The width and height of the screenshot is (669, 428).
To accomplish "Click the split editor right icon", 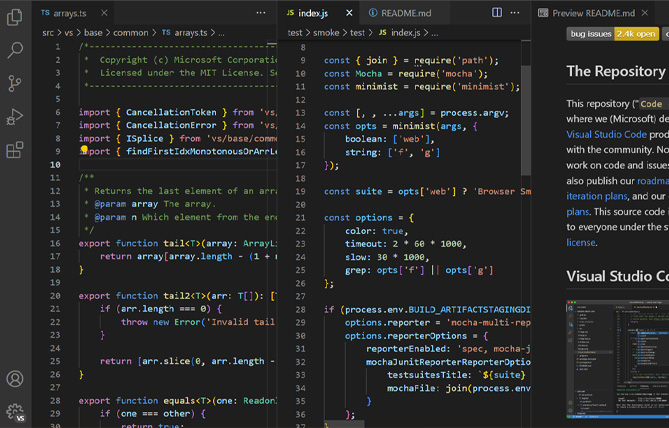I will tap(497, 13).
